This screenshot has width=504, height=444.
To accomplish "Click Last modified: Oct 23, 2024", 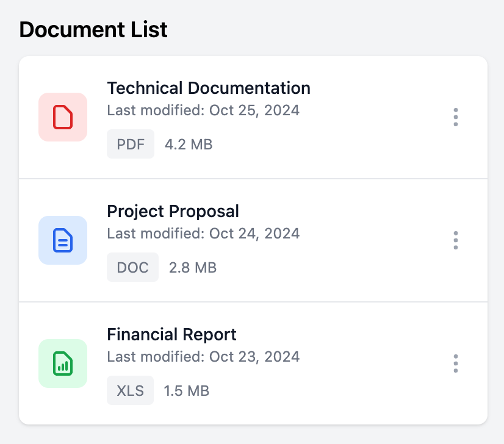I will tap(203, 357).
